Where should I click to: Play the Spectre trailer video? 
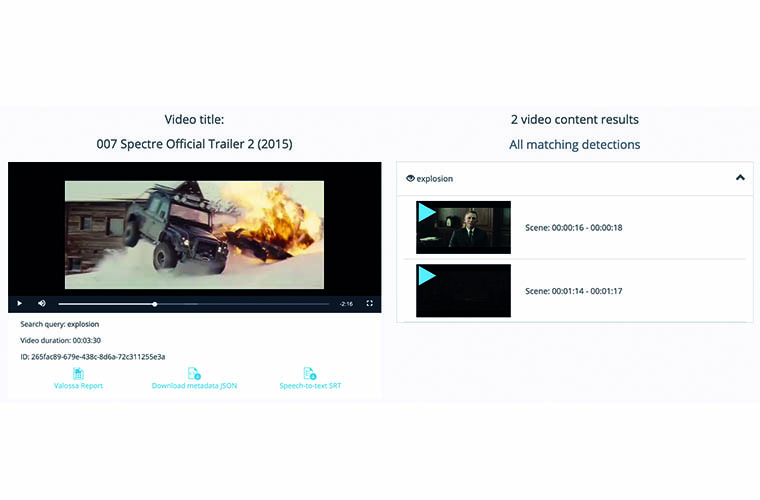click(19, 303)
